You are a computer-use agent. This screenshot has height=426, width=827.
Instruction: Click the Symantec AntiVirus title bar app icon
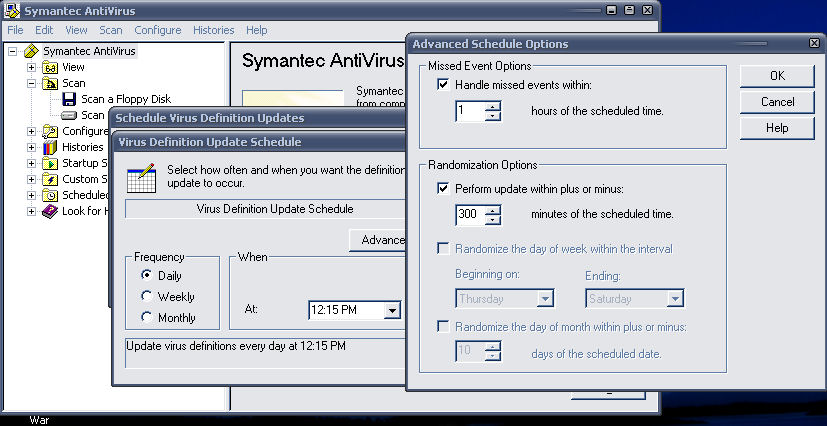pos(13,11)
